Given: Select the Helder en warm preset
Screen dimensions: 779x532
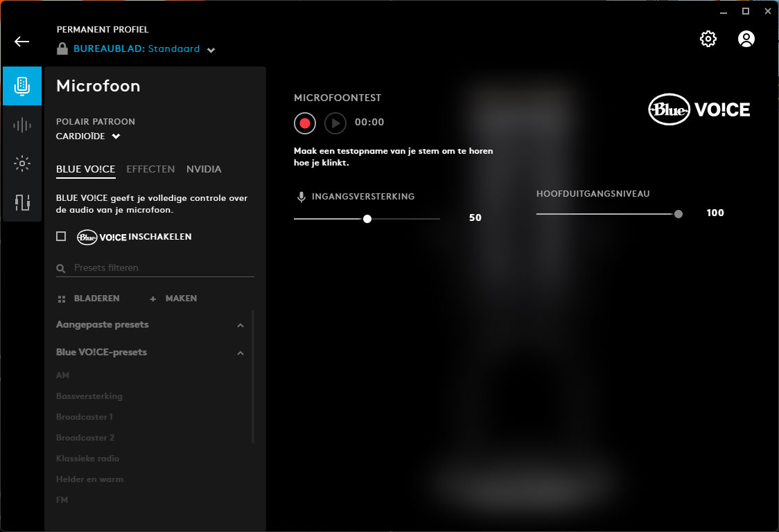Looking at the screenshot, I should (x=90, y=480).
